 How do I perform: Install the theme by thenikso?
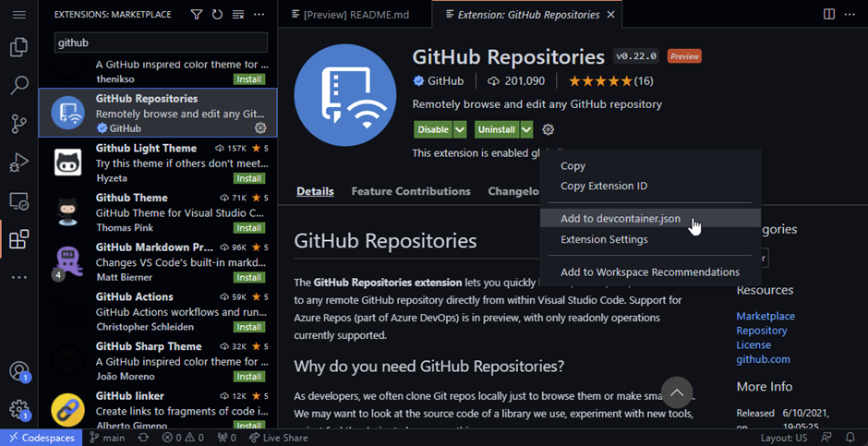[x=249, y=79]
